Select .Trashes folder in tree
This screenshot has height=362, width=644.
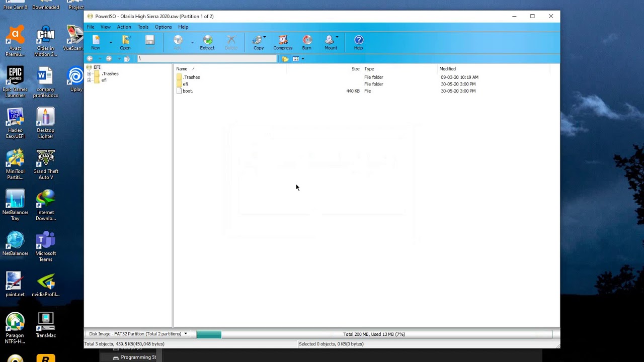[110, 74]
